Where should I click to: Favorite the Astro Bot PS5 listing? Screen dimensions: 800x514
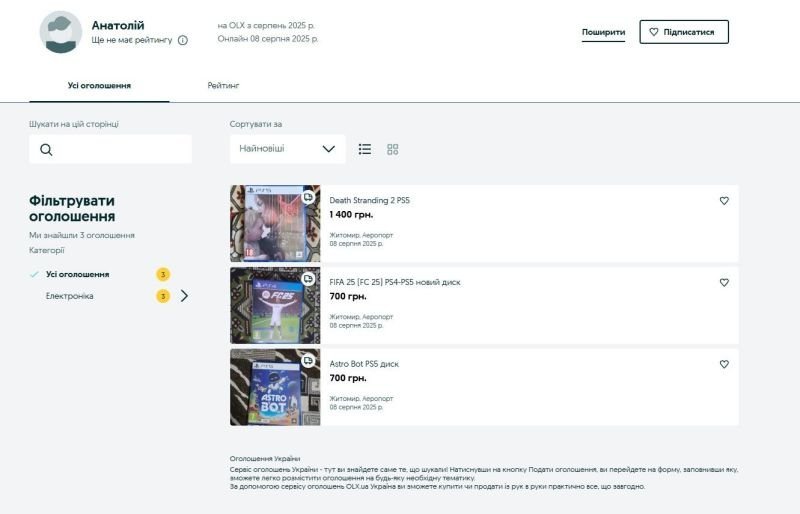[724, 365]
